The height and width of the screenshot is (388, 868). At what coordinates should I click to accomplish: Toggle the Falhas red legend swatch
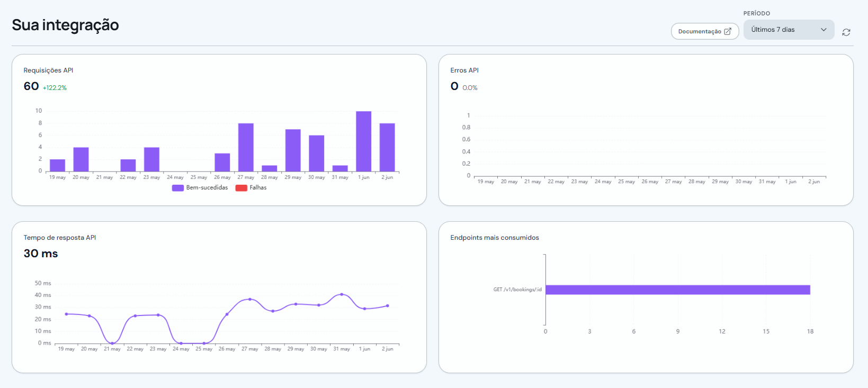pyautogui.click(x=241, y=188)
